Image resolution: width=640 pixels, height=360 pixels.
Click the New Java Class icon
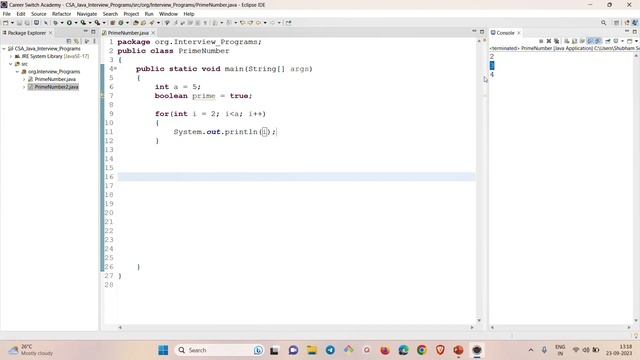[x=121, y=23]
